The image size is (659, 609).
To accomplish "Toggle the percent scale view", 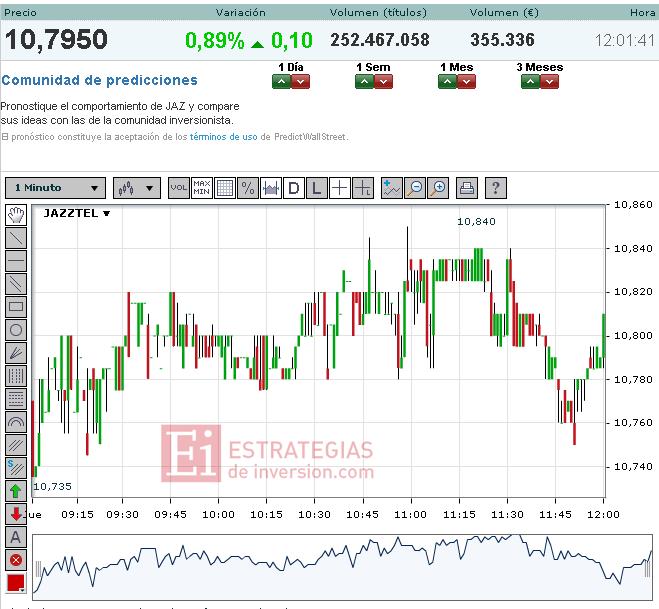I will point(248,187).
